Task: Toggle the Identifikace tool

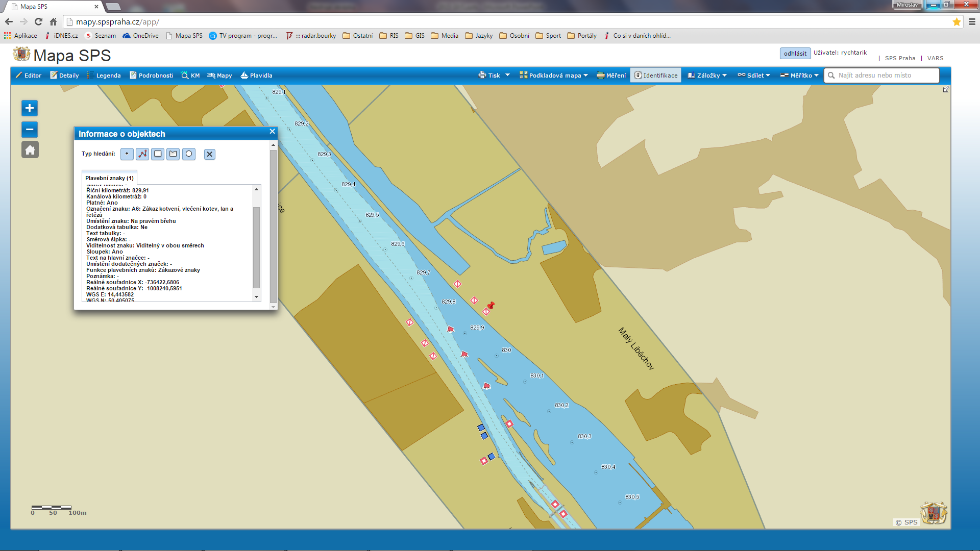Action: tap(656, 76)
